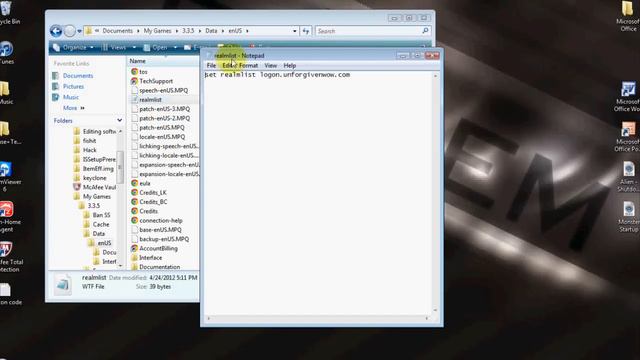Open the address bar history dropdown
This screenshot has height=360, width=640.
click(295, 31)
